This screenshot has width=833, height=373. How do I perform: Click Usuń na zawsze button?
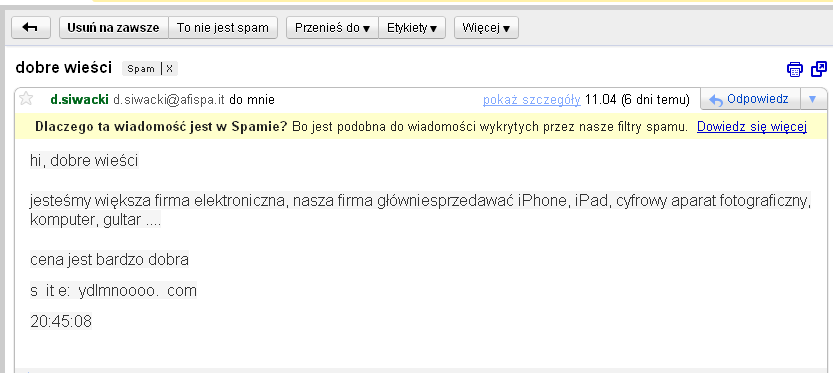(x=113, y=28)
